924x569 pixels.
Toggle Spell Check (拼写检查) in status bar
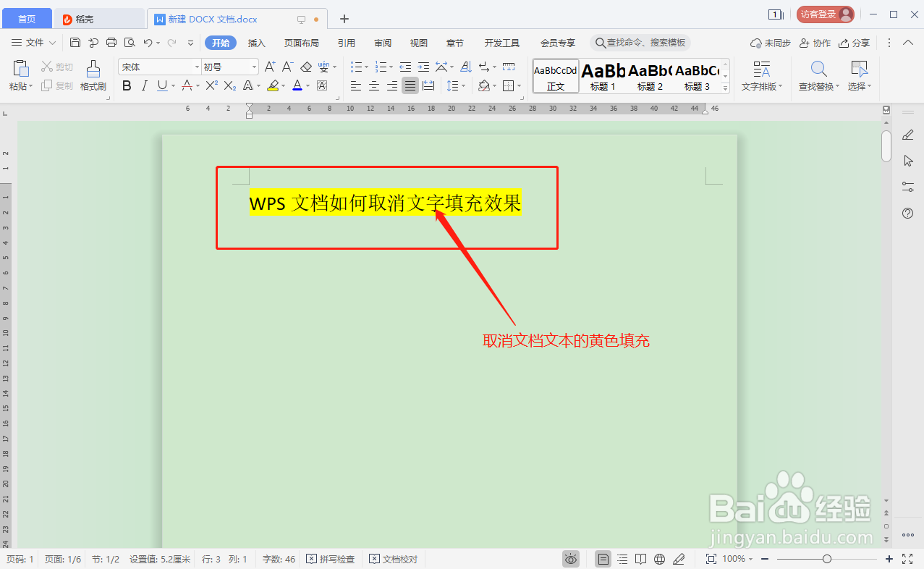click(x=331, y=559)
